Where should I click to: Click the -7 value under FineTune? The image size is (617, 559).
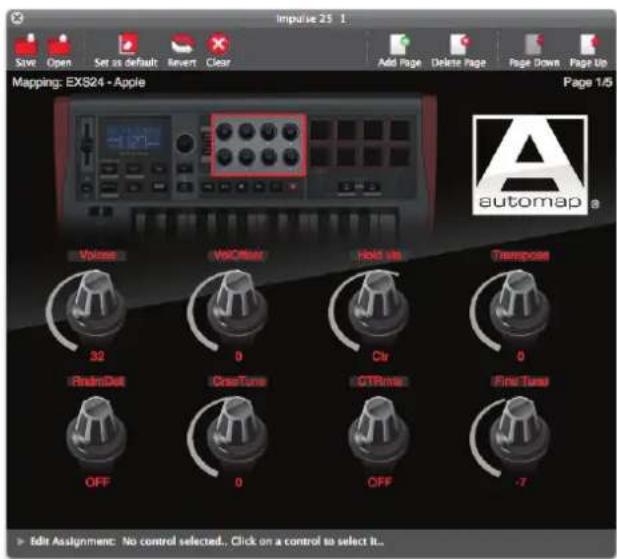[x=520, y=482]
